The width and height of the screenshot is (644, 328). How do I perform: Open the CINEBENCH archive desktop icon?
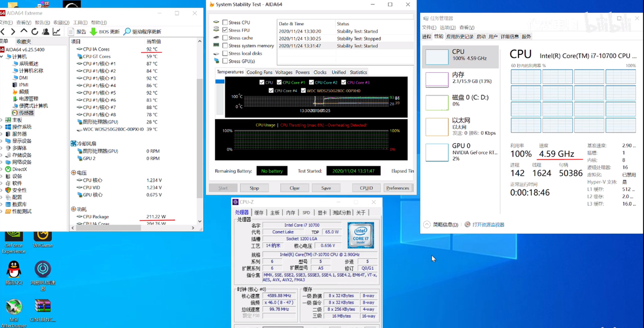tap(43, 311)
